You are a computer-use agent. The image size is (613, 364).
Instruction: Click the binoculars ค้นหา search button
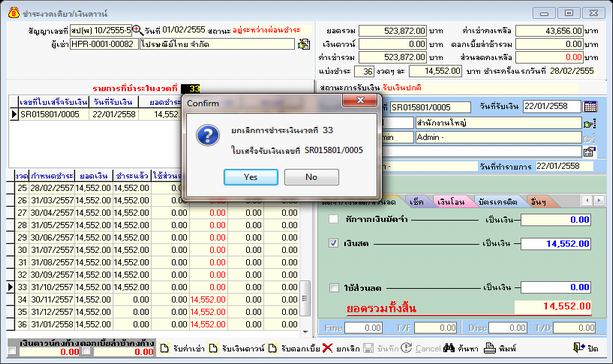click(x=461, y=348)
